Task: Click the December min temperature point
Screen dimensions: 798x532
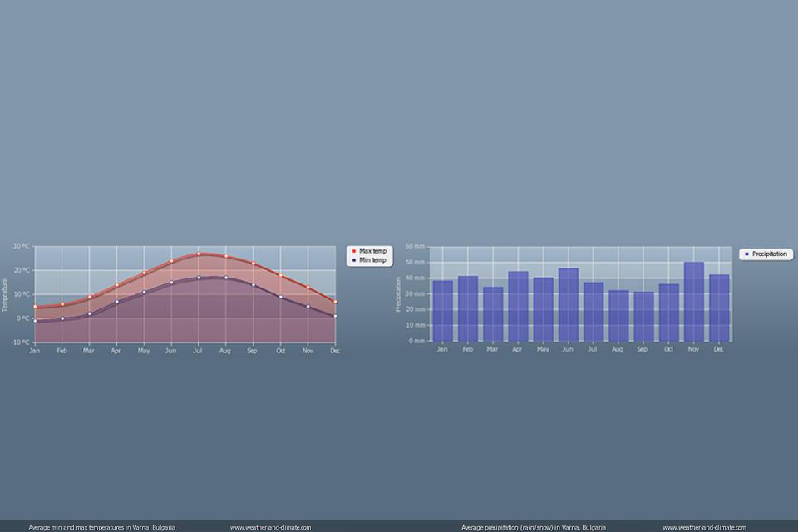Action: click(335, 316)
